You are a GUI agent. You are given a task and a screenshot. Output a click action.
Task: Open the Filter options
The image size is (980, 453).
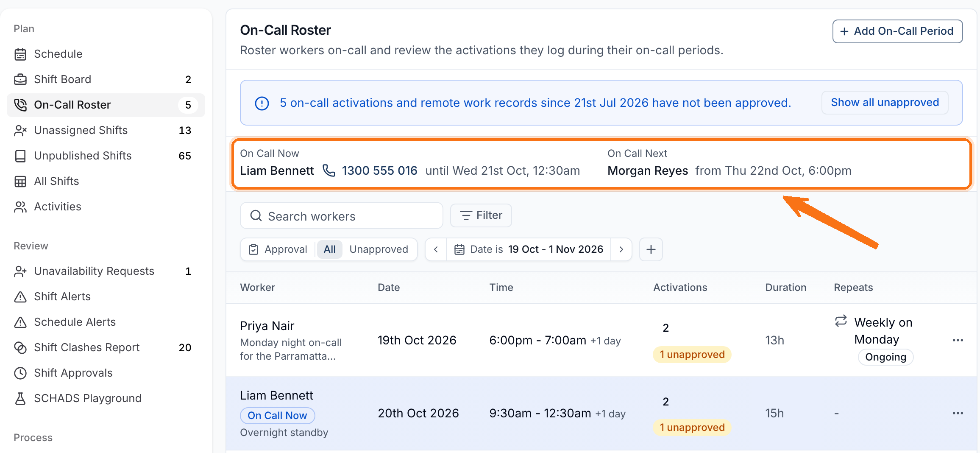coord(481,215)
